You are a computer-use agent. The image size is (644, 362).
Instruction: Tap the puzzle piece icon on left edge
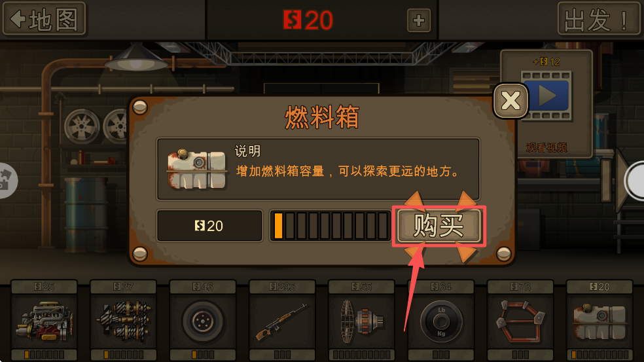(7, 181)
